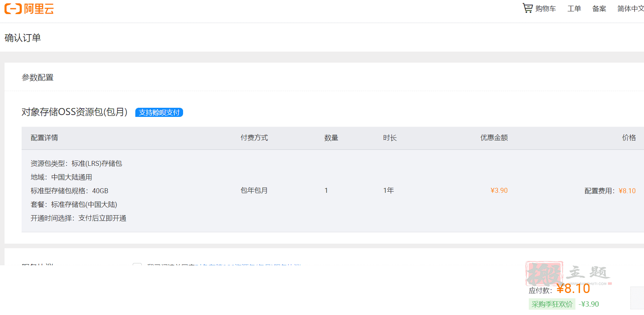This screenshot has width=644, height=315.
Task: Select the 标准型存储包规格 40GB line
Action: (x=69, y=191)
